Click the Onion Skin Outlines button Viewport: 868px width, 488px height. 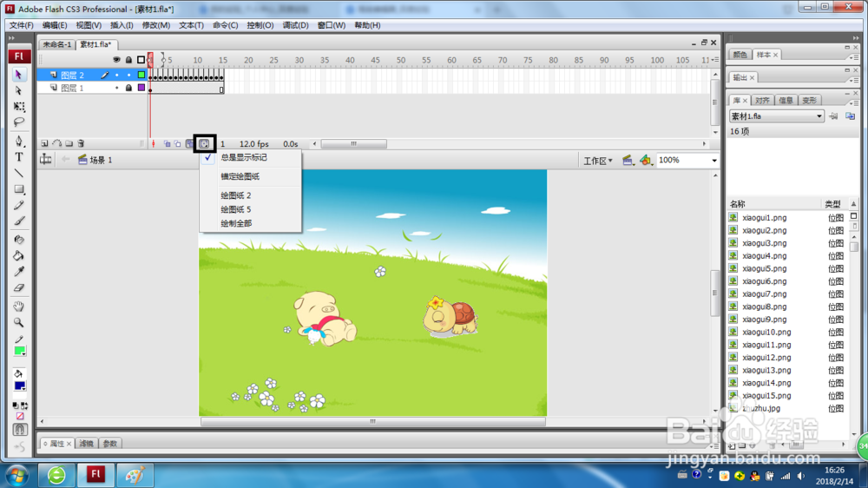pyautogui.click(x=178, y=143)
